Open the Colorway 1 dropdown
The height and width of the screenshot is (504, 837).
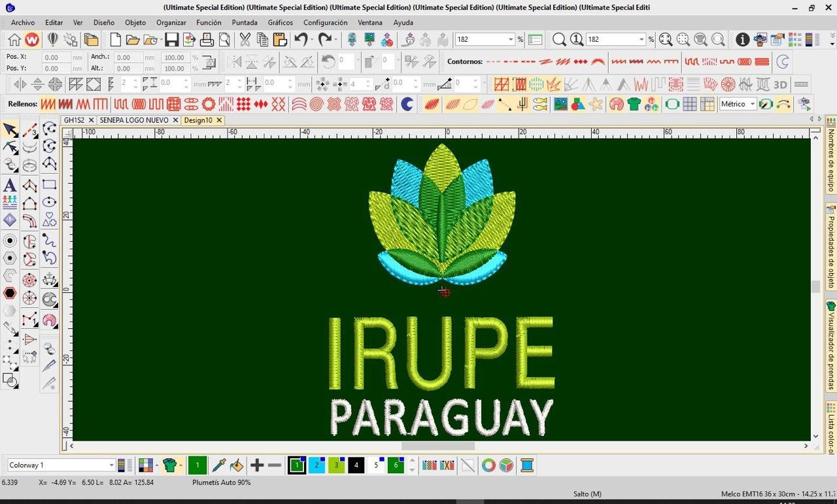111,465
